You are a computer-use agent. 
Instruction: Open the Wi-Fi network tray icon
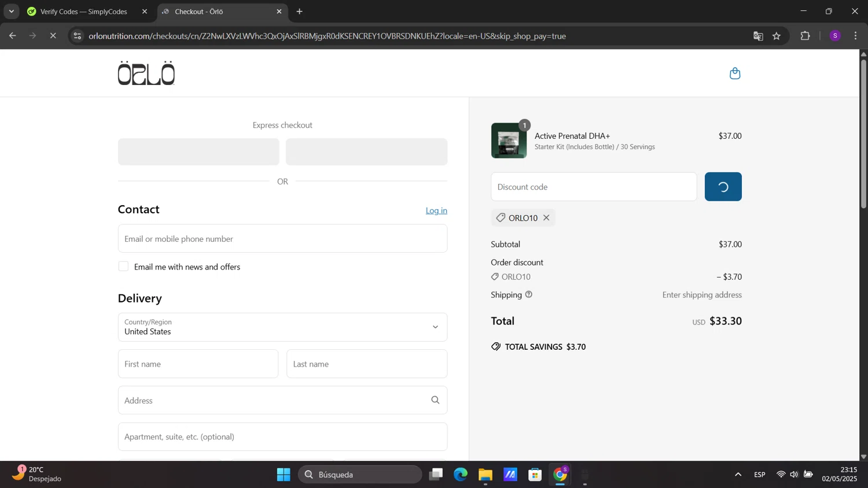click(x=781, y=475)
